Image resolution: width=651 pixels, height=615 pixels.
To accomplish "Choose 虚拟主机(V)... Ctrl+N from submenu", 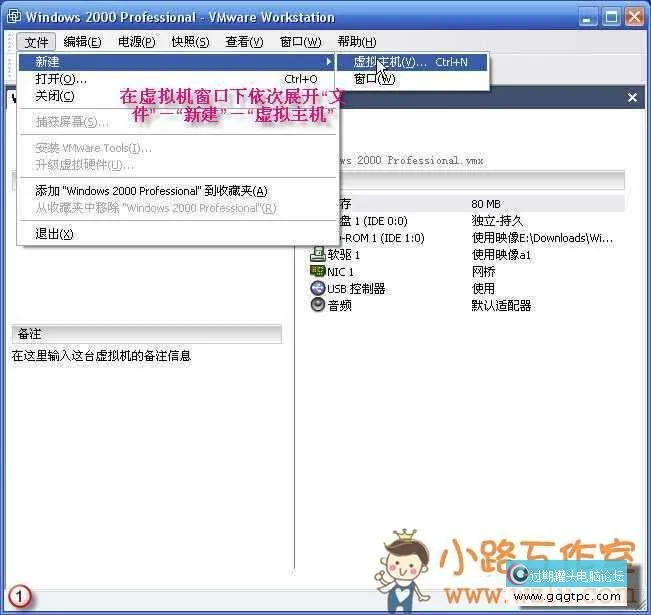I will tap(411, 62).
